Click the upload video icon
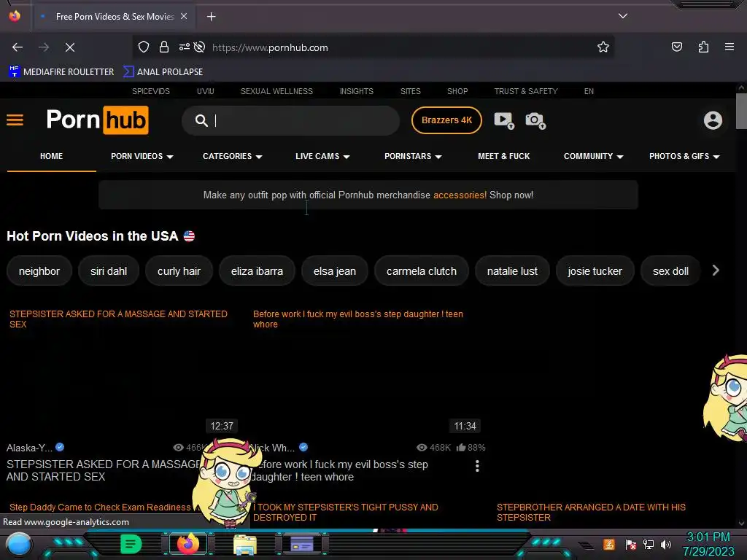 [x=504, y=120]
